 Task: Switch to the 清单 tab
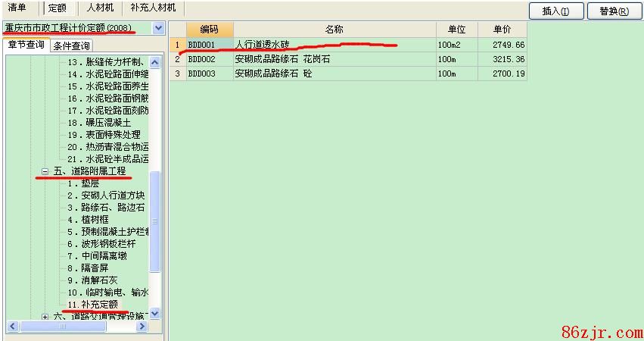[x=17, y=8]
